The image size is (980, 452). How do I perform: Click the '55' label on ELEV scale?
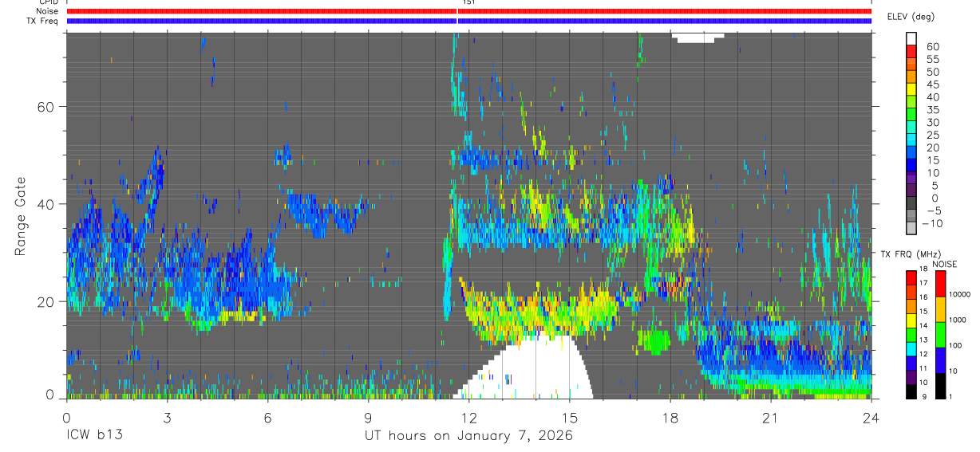click(x=932, y=60)
